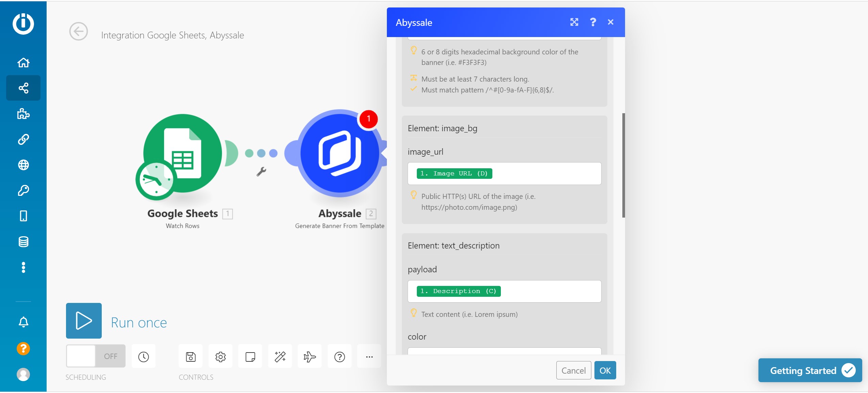Click the color field label
This screenshot has height=393, width=868.
pyautogui.click(x=417, y=337)
